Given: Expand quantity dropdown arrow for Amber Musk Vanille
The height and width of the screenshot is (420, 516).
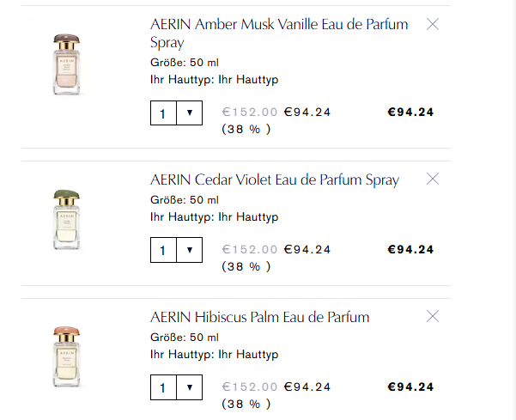Looking at the screenshot, I should (x=189, y=113).
